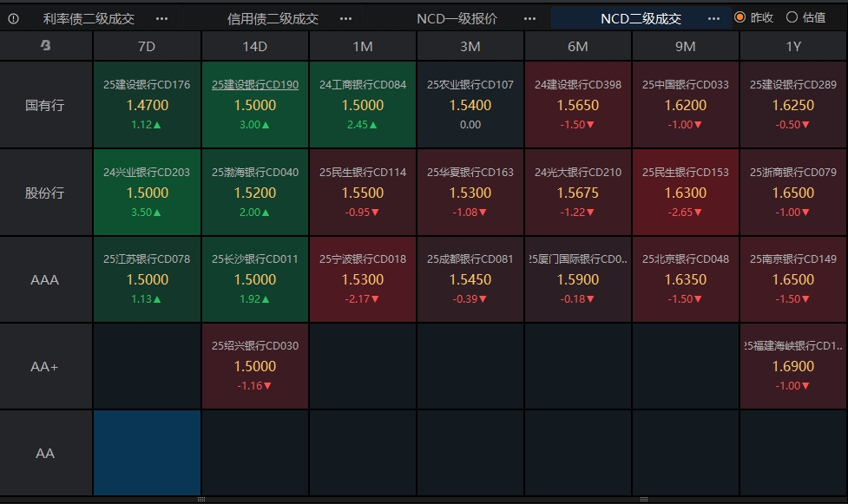
Task: Click the right splitter grip at bottom edge
Action: coord(643,499)
